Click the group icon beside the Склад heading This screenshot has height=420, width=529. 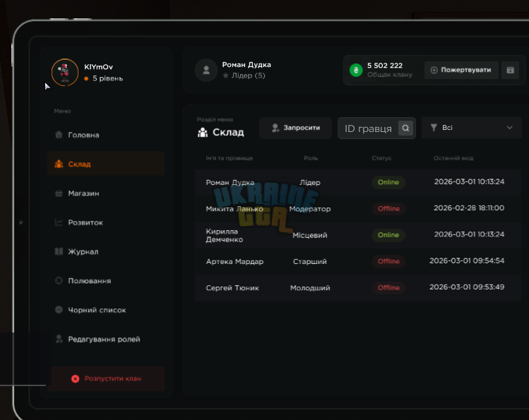tap(203, 133)
